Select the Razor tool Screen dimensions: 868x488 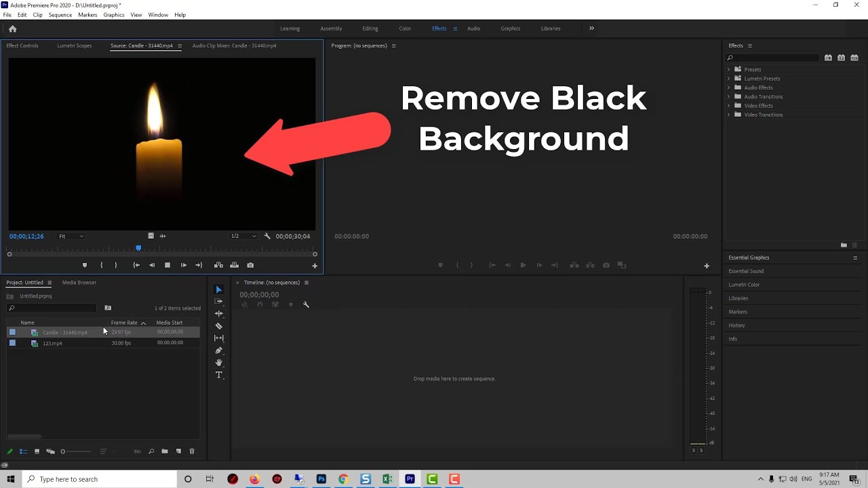coord(218,326)
